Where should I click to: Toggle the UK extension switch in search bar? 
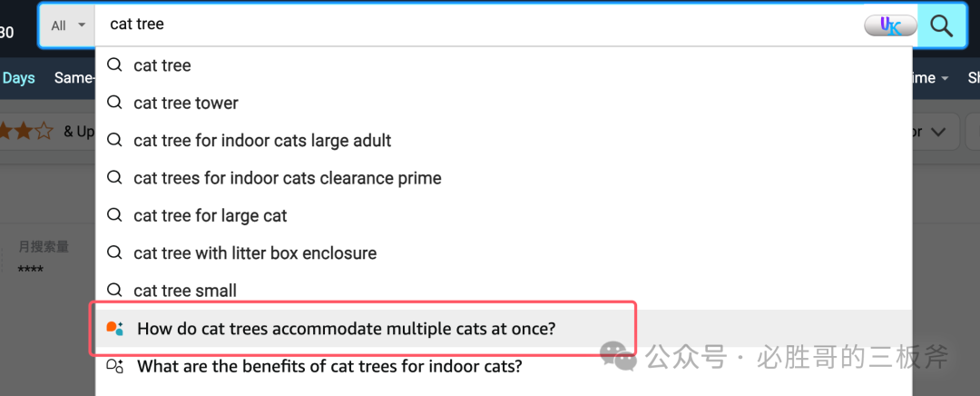coord(891,25)
